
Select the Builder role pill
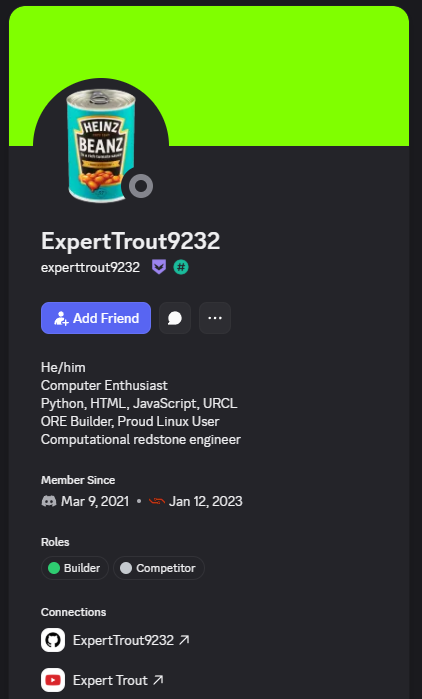click(75, 568)
